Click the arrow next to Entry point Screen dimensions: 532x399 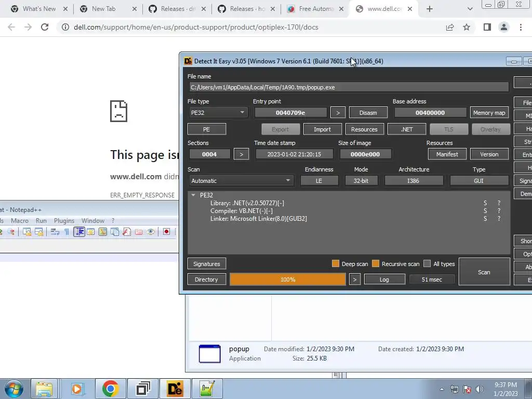click(338, 113)
